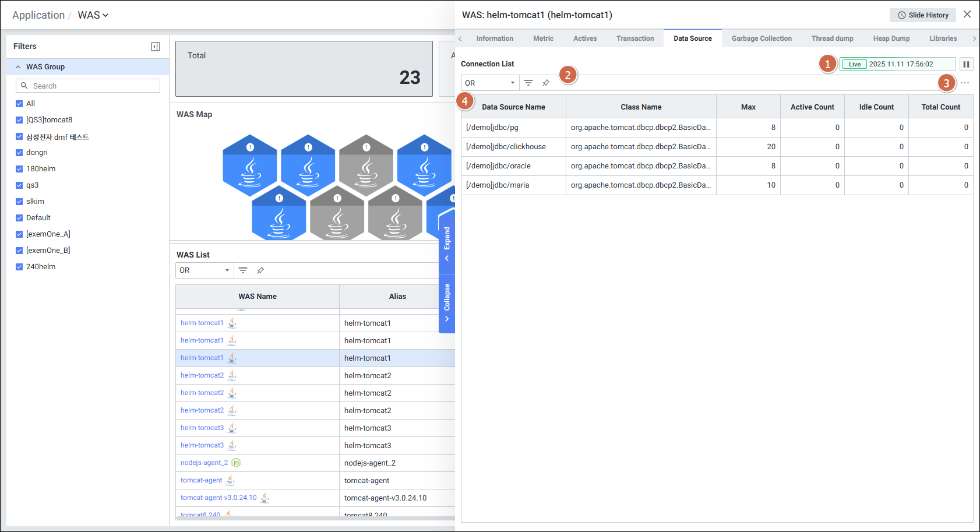Open the three-dot menu in Connection List
Screen dimensions: 980x532
(965, 83)
